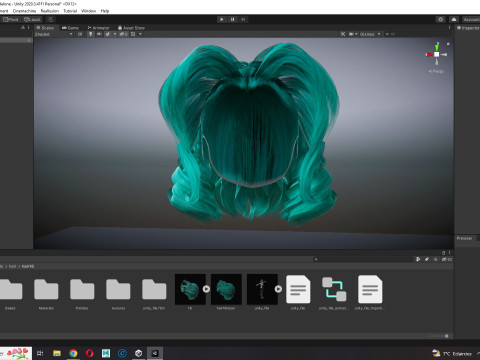Click the green Y axis on the orientation gizmo

437,47
